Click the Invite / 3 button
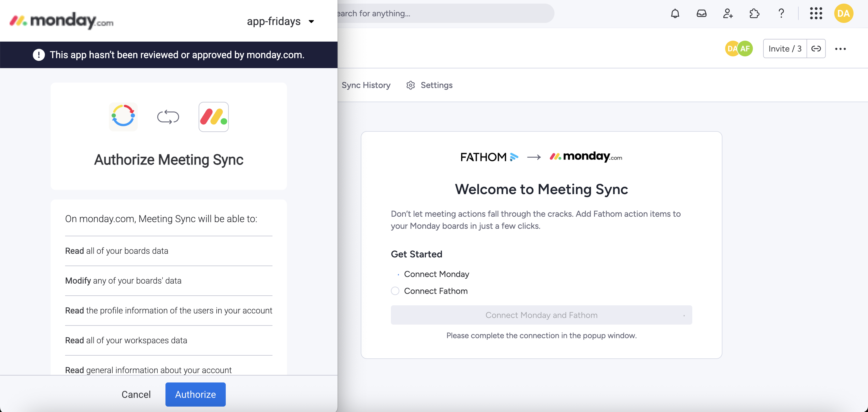 (x=785, y=49)
